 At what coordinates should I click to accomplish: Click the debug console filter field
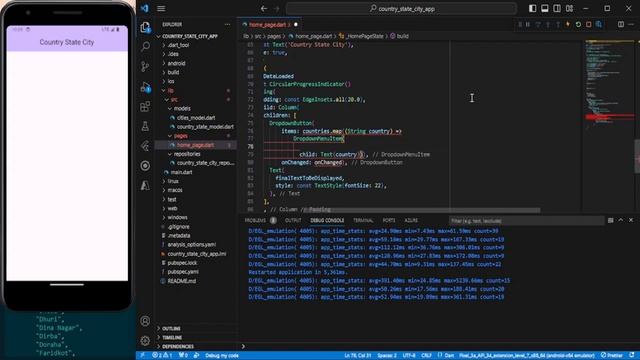click(x=527, y=221)
